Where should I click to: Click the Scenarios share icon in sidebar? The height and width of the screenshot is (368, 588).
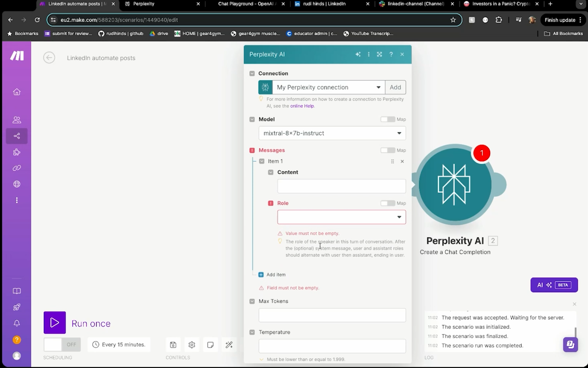16,136
